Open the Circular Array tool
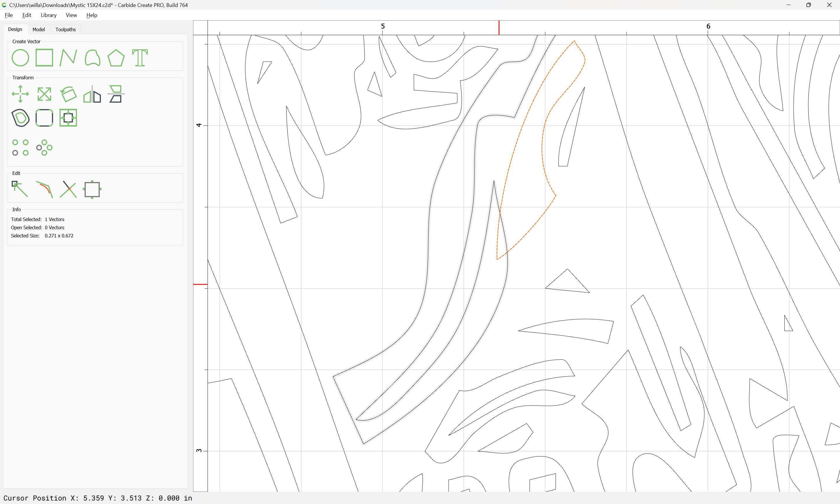Screen dimensions: 840x504 tap(44, 148)
